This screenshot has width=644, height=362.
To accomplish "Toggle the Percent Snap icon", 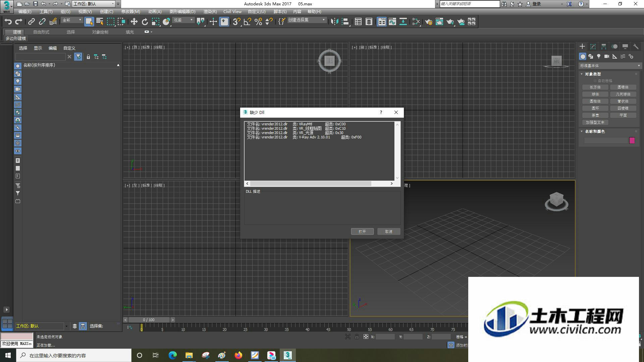I will point(258,22).
